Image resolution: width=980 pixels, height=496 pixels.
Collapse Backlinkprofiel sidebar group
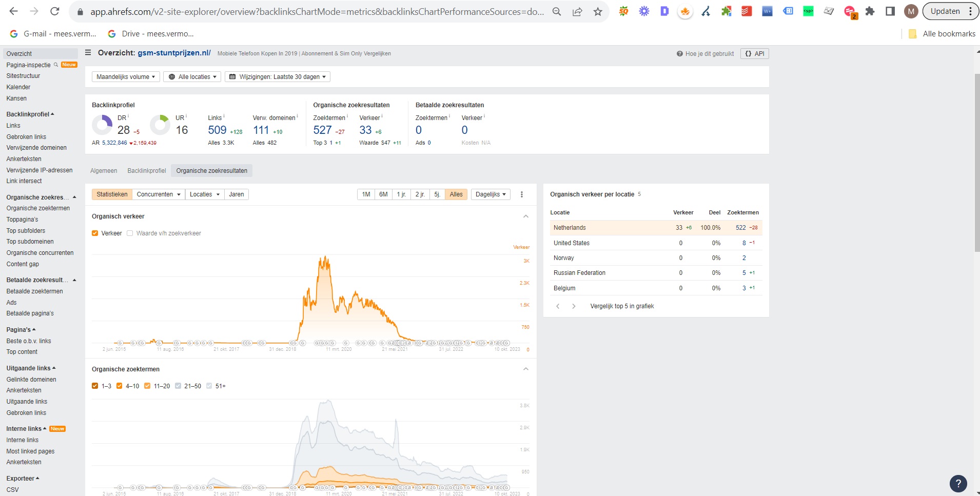click(x=30, y=114)
